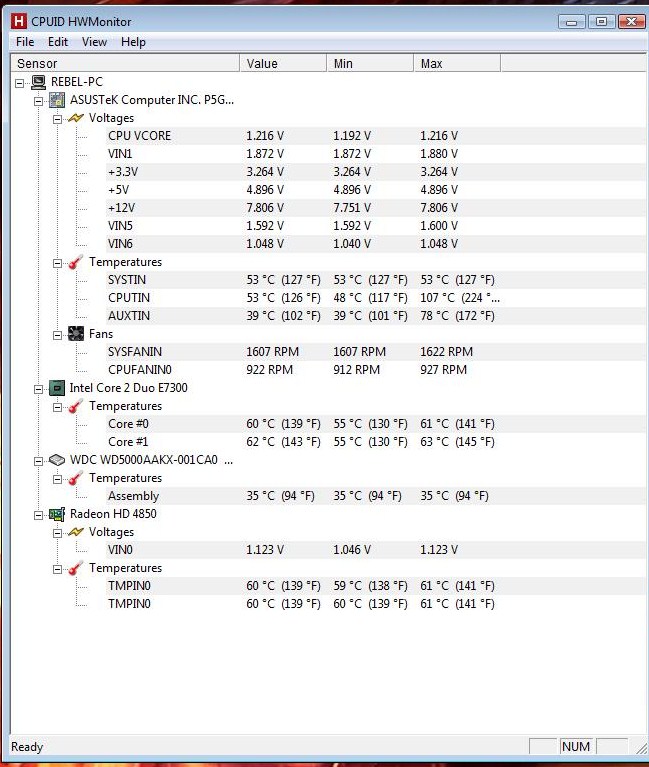Click the Max column header
The height and width of the screenshot is (767, 649).
tap(457, 64)
